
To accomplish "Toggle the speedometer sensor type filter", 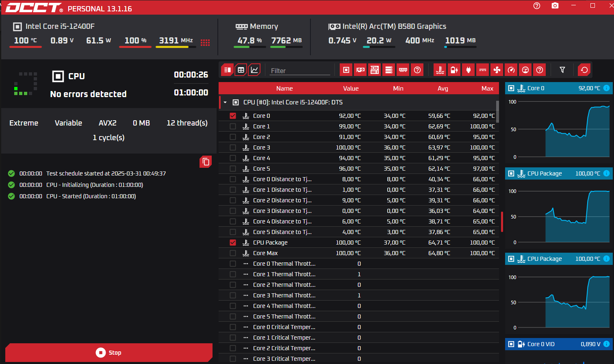I will point(511,70).
